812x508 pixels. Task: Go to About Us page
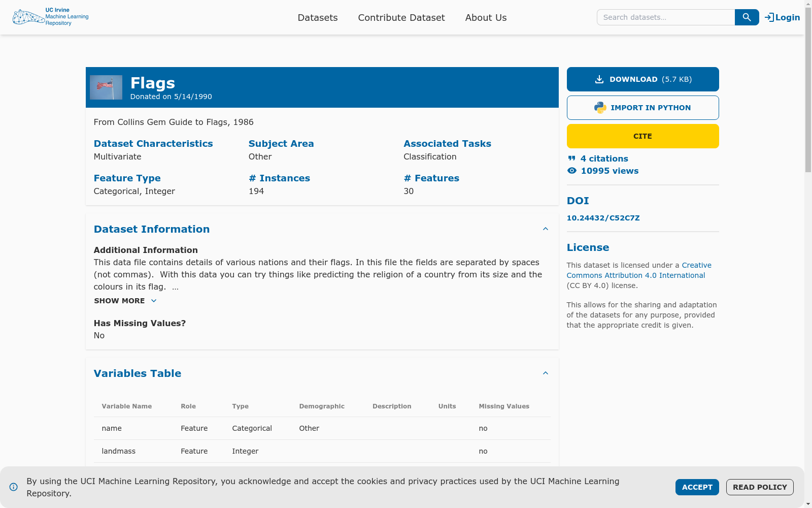coord(486,17)
